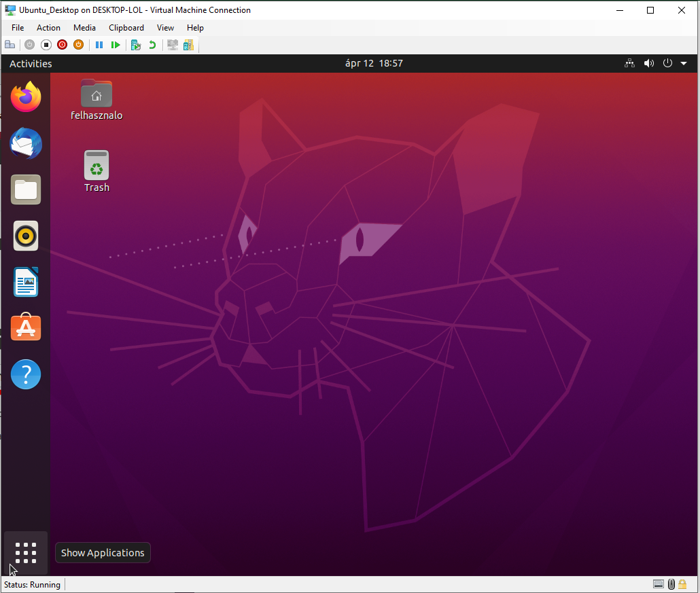Open Ubuntu Software from the dock
This screenshot has height=593, width=700.
coord(26,328)
